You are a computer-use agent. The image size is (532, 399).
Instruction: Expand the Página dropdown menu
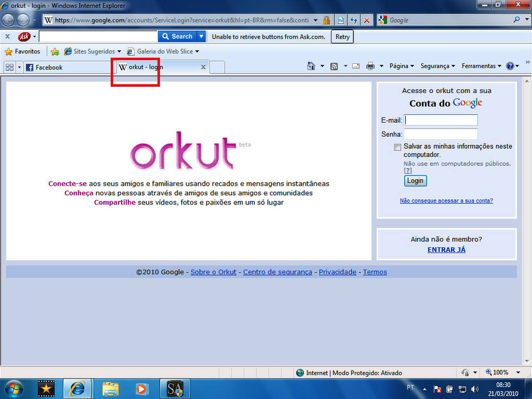(402, 66)
